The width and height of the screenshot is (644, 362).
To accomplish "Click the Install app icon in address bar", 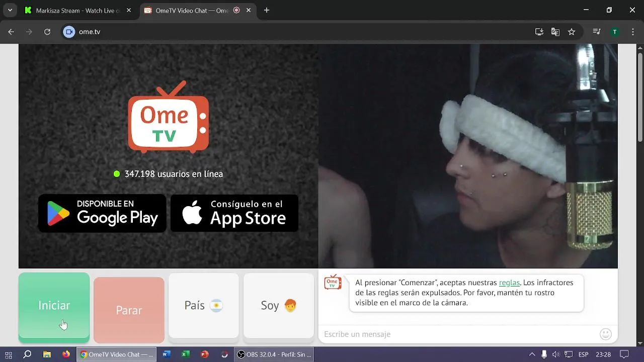I will 539,32.
